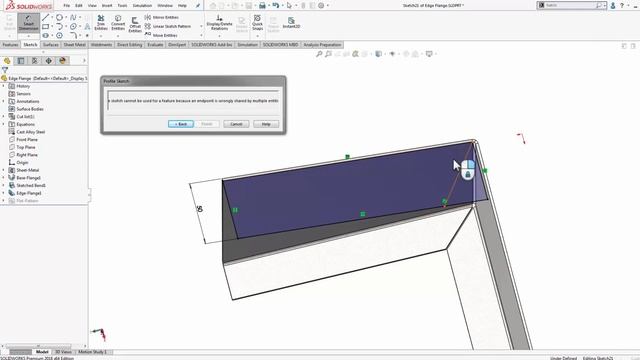The height and width of the screenshot is (360, 640).
Task: Expand the History tree node
Action: coord(4,86)
